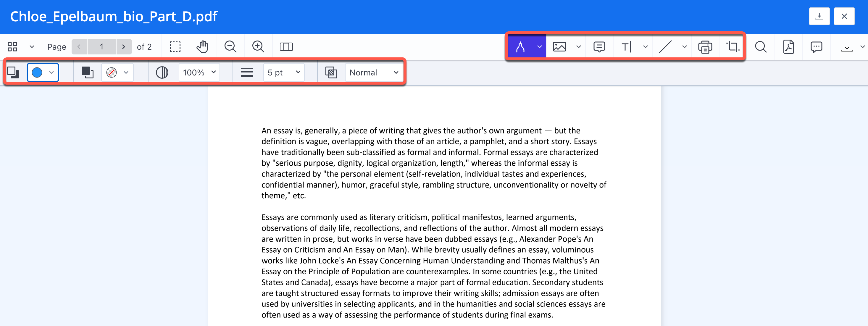Select the ink pen drawing tool
Screen dimensions: 868x326
(520, 47)
